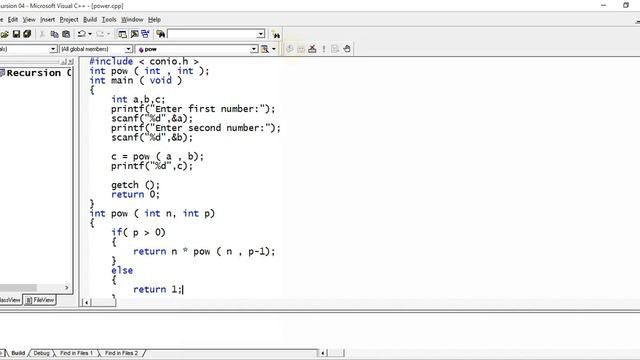
Task: Click the '#include < conio.h >' line
Action: point(144,61)
